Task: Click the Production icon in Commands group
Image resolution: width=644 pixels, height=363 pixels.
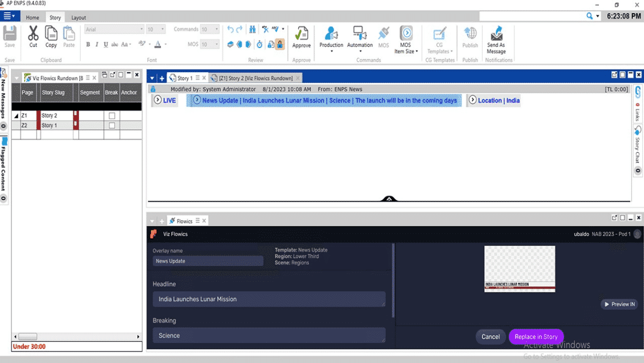Action: click(x=331, y=36)
